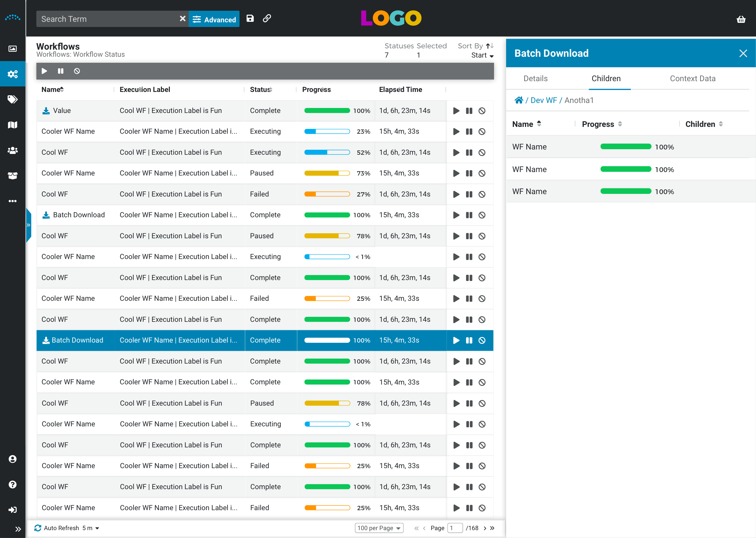Sort children by Progress column

tap(602, 124)
